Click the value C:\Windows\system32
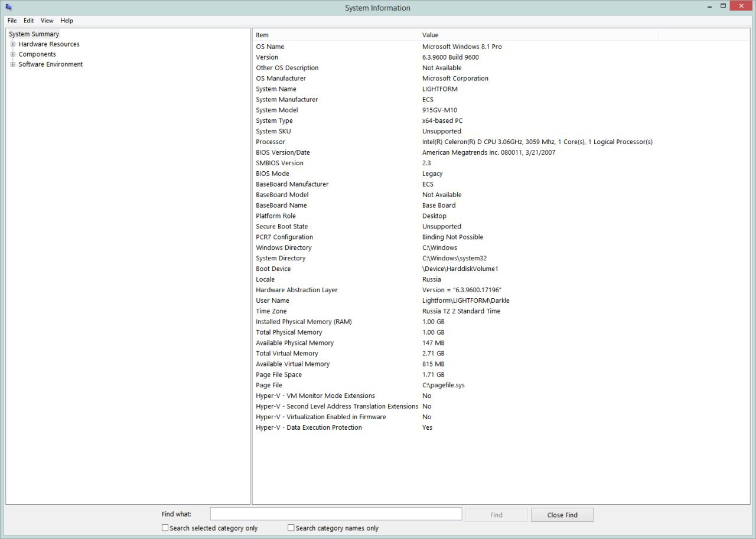The height and width of the screenshot is (539, 756). (x=454, y=259)
